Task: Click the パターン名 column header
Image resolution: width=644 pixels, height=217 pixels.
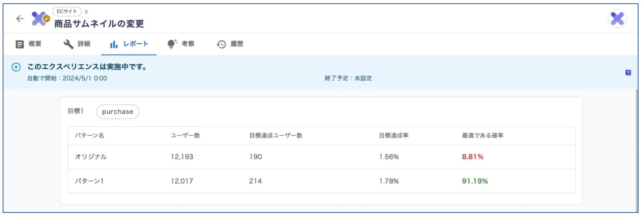Action: 90,136
